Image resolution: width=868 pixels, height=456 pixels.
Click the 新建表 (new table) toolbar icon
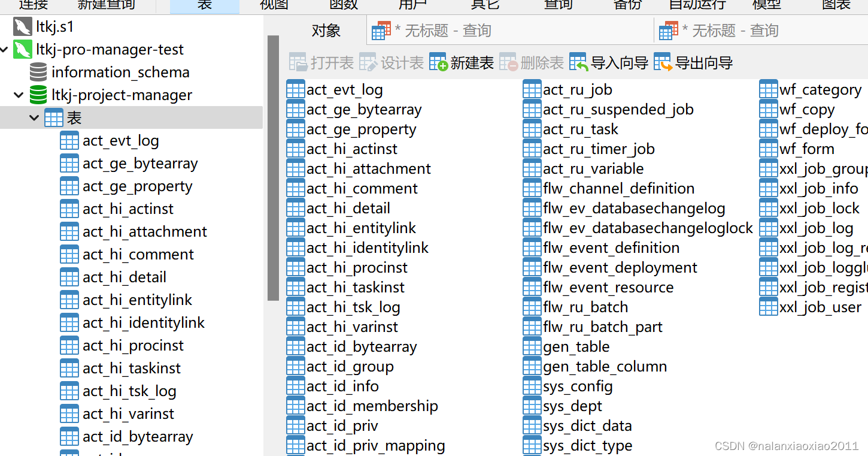438,63
